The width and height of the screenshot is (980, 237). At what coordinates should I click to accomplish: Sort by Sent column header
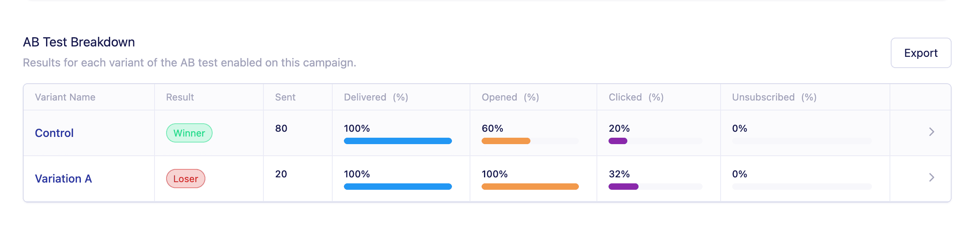tap(285, 97)
